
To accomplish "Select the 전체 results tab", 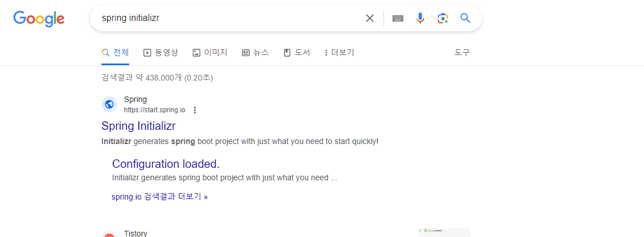I will (x=116, y=53).
